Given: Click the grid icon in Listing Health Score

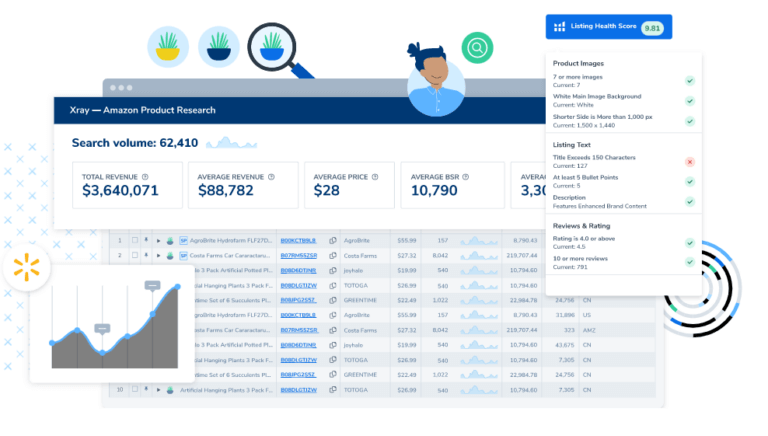Looking at the screenshot, I should (559, 27).
